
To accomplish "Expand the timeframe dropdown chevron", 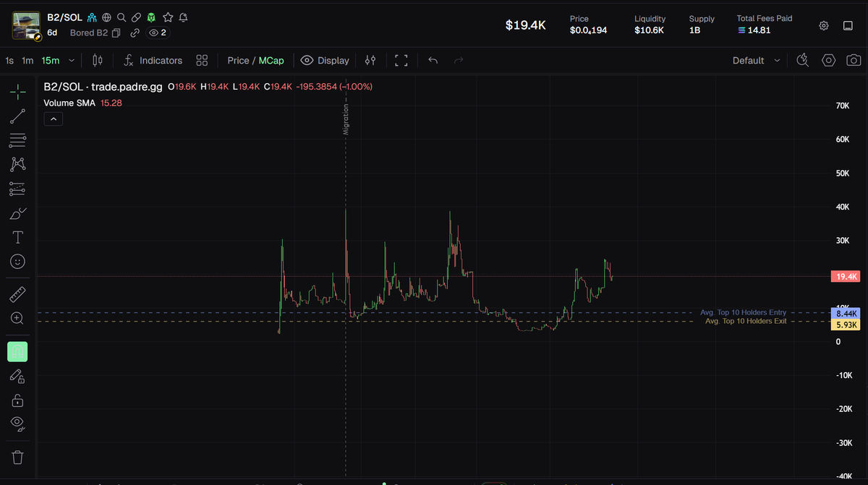I will point(71,61).
